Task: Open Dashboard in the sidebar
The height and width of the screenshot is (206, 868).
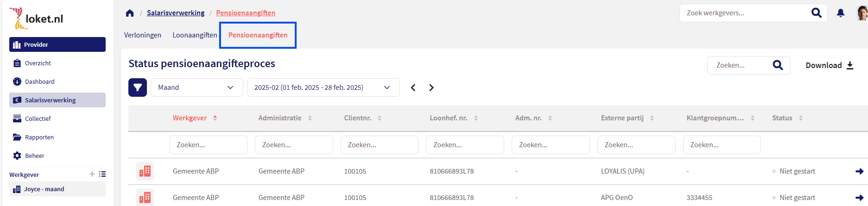Action: 40,81
